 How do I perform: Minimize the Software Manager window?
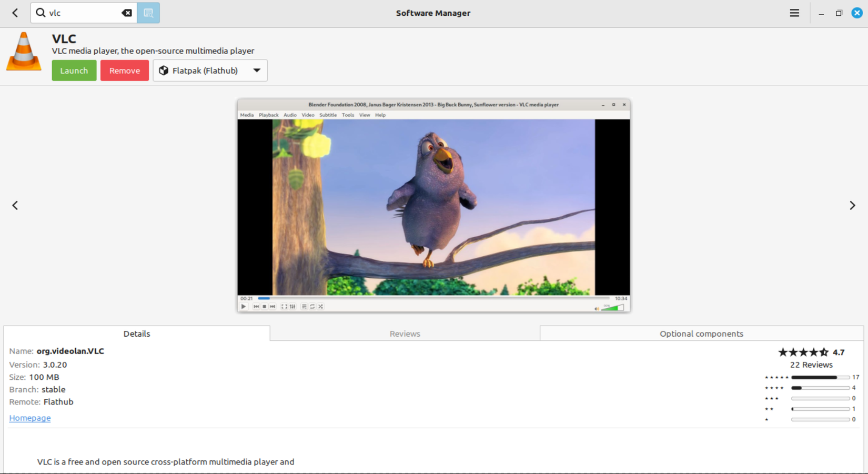tap(821, 13)
